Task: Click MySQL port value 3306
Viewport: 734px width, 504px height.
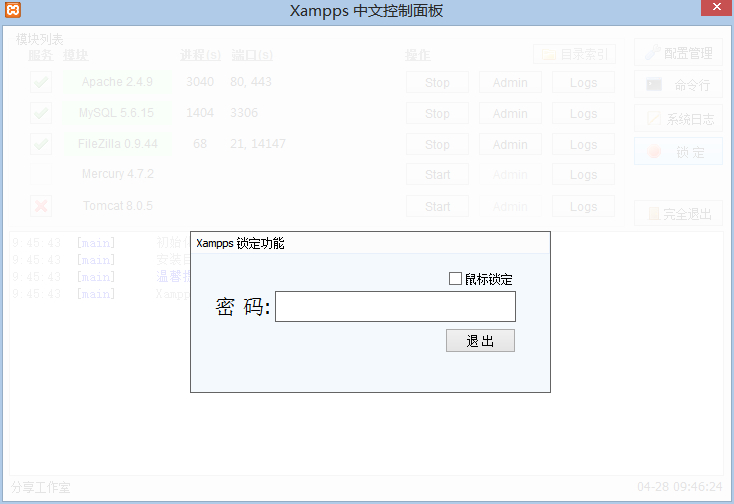Action: coord(244,113)
